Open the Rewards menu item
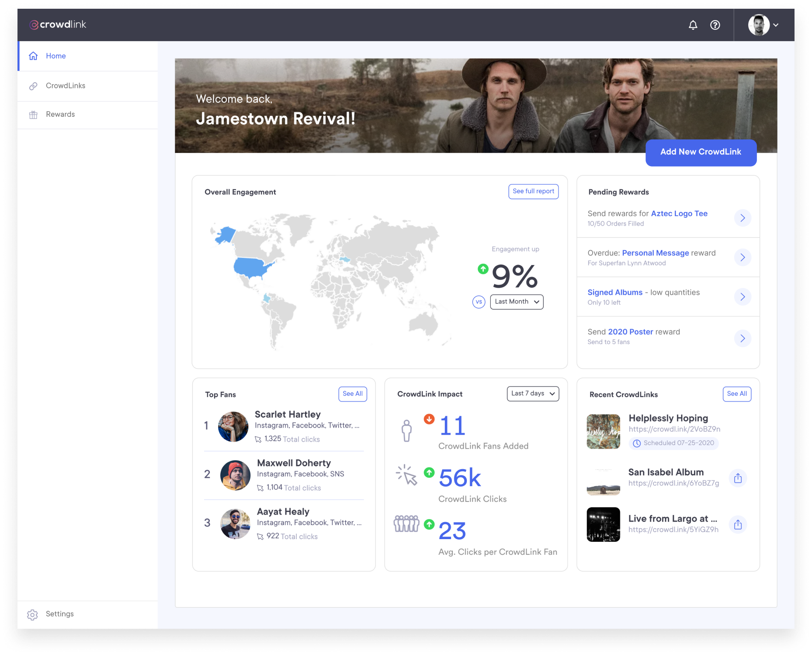This screenshot has width=812, height=655. click(87, 115)
